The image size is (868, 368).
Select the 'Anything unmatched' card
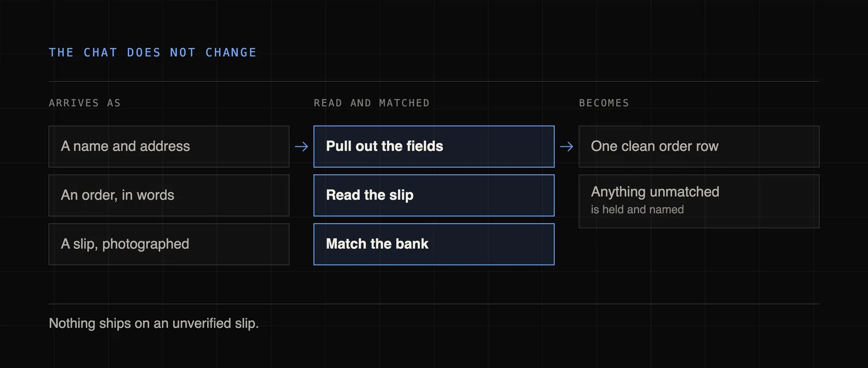pos(699,201)
